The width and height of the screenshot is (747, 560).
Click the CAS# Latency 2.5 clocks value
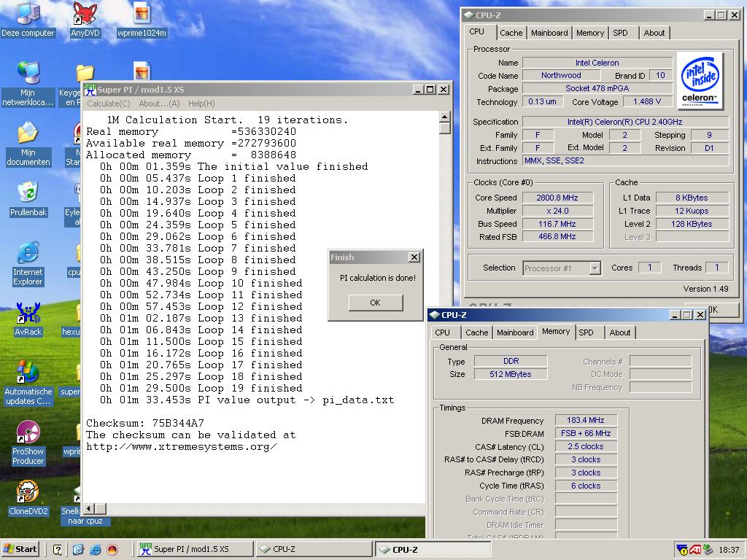586,446
